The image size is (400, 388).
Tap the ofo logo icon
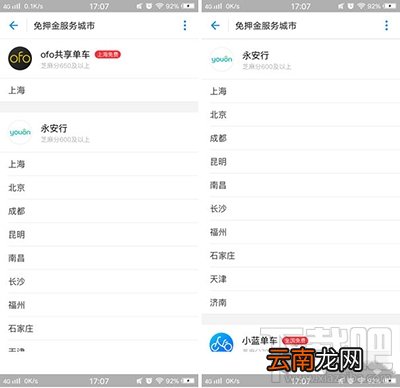(x=20, y=58)
